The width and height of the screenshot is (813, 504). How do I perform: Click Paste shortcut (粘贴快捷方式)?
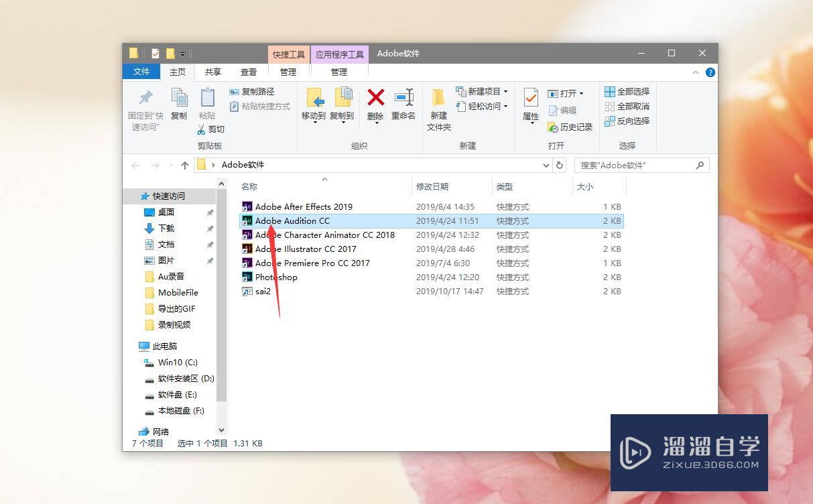tap(260, 107)
